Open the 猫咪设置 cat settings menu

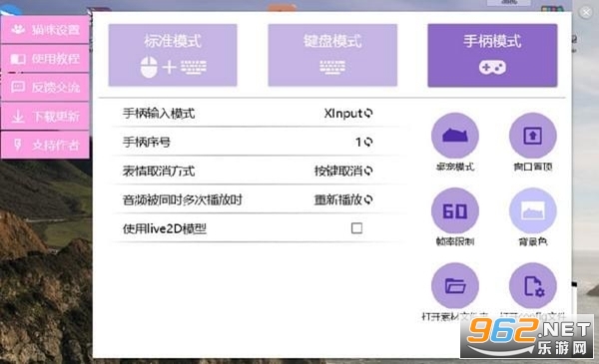45,29
